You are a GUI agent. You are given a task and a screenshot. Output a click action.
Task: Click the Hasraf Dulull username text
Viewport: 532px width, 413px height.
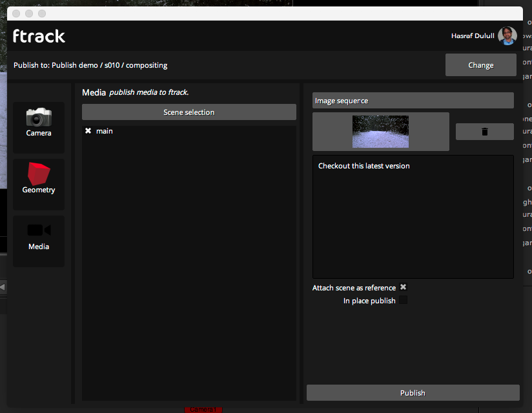473,36
